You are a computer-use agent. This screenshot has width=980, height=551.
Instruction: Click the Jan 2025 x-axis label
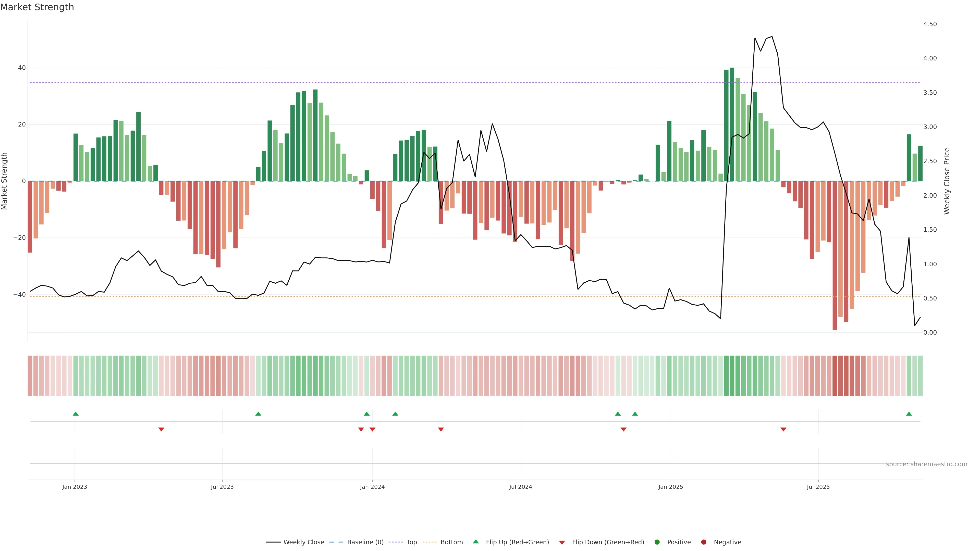tap(671, 487)
